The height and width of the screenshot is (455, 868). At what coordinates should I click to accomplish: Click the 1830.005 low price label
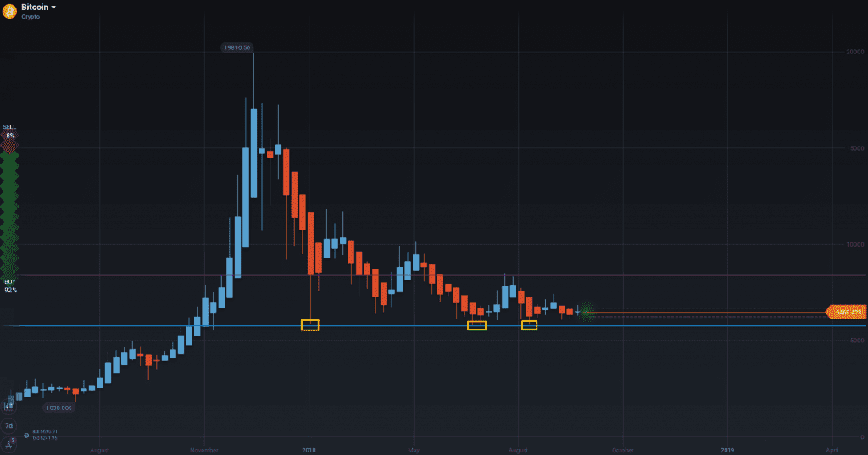(58, 408)
